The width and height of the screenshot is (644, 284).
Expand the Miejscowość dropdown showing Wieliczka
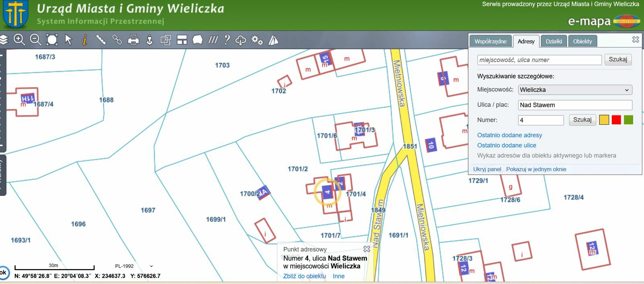tap(574, 90)
